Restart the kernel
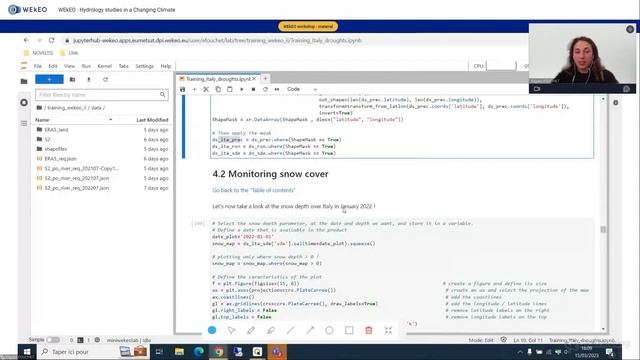Viewport: 640px width, 360px height. tap(265, 89)
